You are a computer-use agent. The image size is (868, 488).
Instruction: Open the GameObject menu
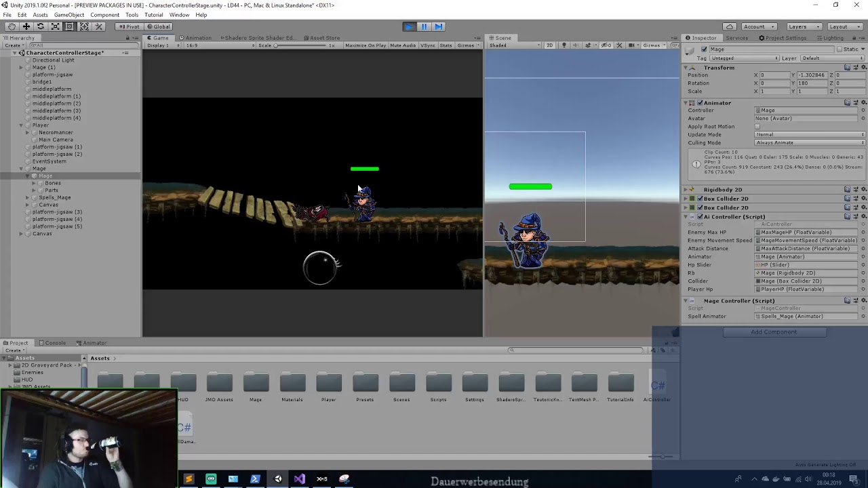[69, 15]
